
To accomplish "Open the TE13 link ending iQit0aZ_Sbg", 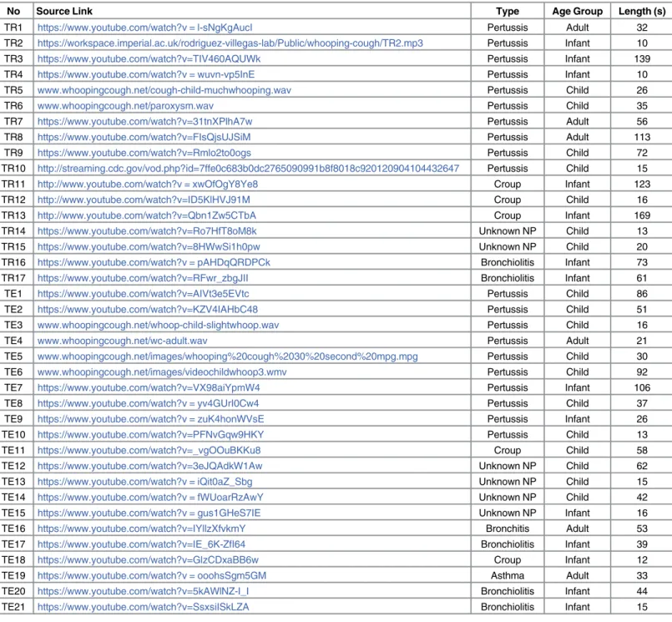I will (145, 482).
